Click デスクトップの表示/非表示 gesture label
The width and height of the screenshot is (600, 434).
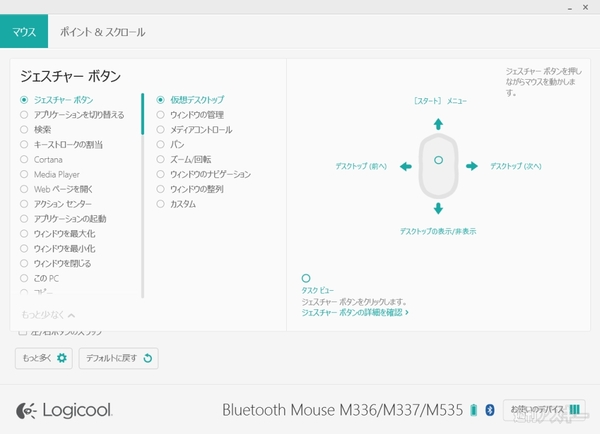click(438, 231)
